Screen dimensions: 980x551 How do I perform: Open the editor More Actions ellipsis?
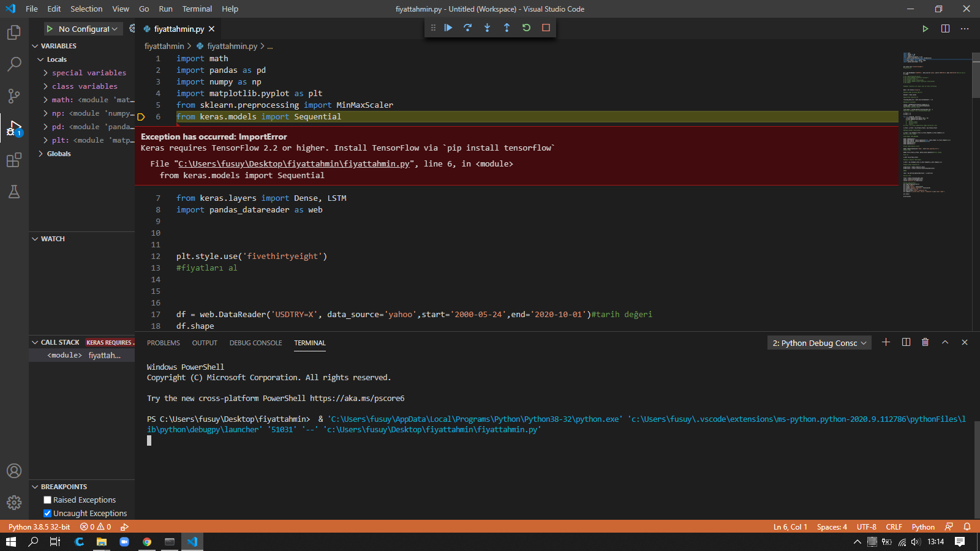(x=965, y=29)
